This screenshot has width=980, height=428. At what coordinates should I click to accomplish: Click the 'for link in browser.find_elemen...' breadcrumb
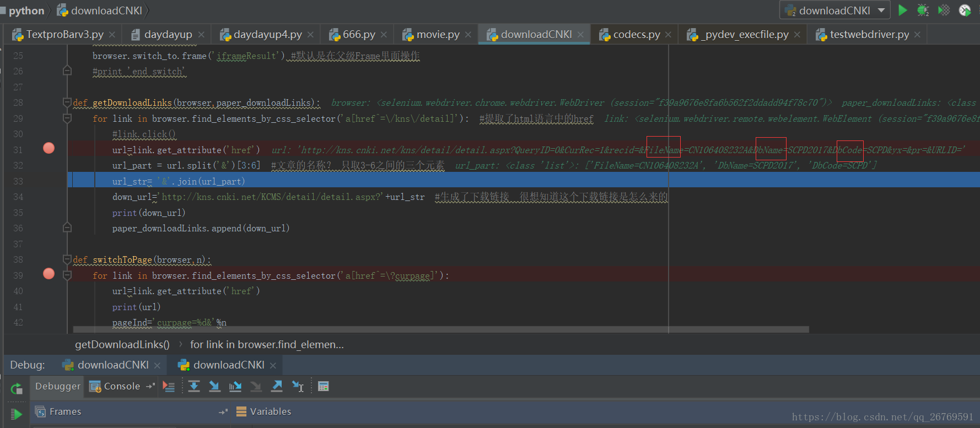coord(267,345)
